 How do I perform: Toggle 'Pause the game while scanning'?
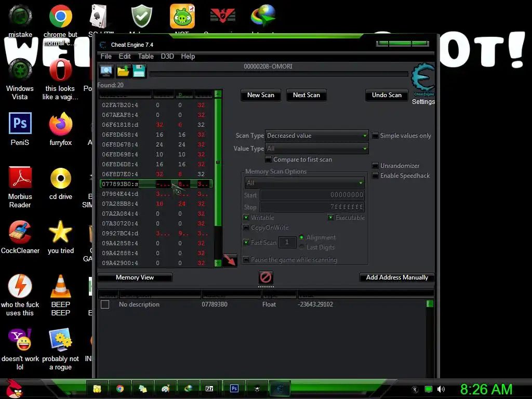(246, 260)
